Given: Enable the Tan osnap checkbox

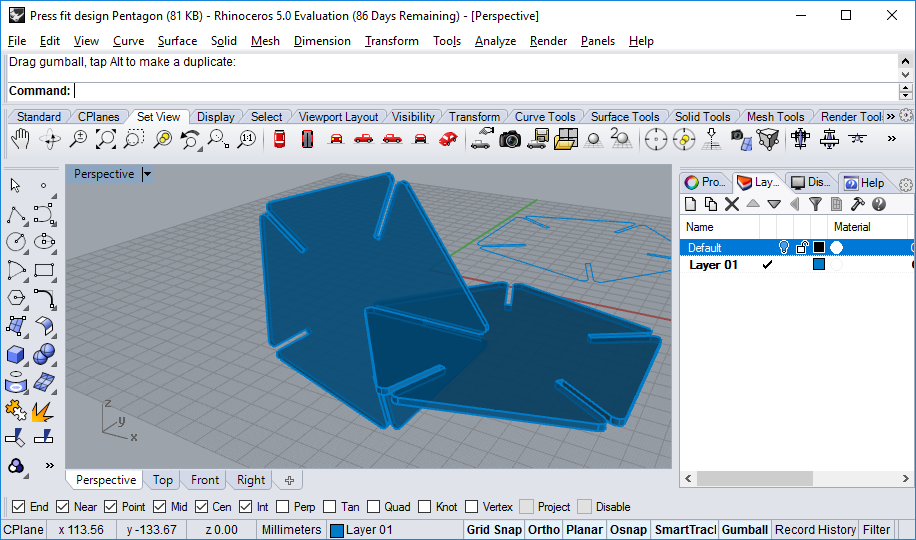Looking at the screenshot, I should point(329,507).
